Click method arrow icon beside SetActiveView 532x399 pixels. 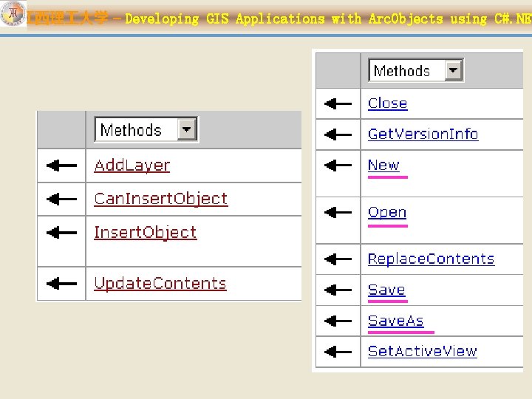tap(338, 352)
